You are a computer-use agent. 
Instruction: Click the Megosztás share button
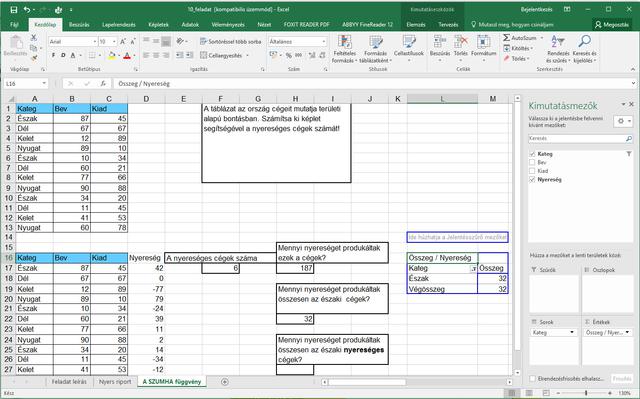[611, 24]
